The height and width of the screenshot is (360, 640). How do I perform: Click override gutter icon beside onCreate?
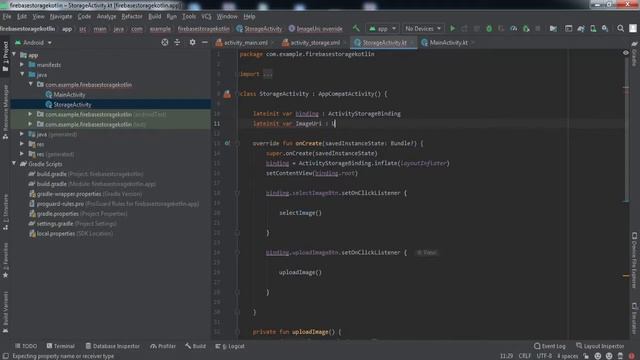(x=227, y=143)
